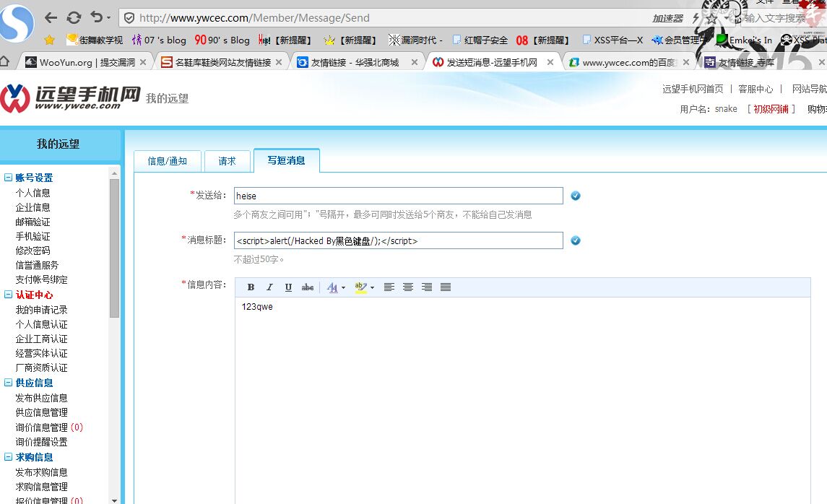The image size is (827, 504).
Task: Click the 初级网铺 link
Action: click(x=771, y=108)
